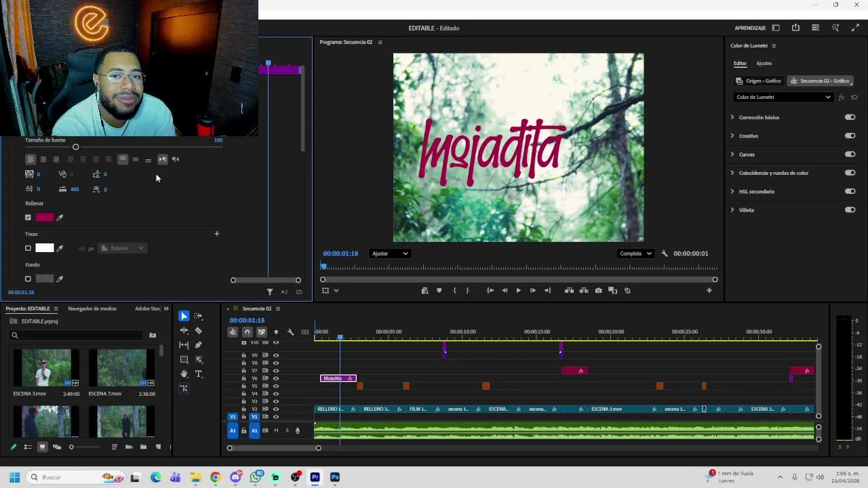Select Secuencia 02 - Gráfico button
The image size is (868, 488).
pos(820,81)
